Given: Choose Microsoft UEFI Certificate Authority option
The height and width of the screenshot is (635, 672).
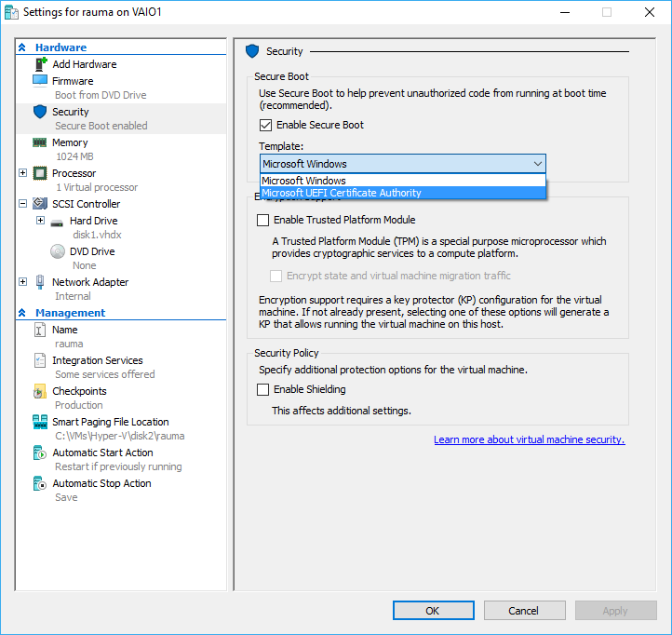Looking at the screenshot, I should [342, 193].
